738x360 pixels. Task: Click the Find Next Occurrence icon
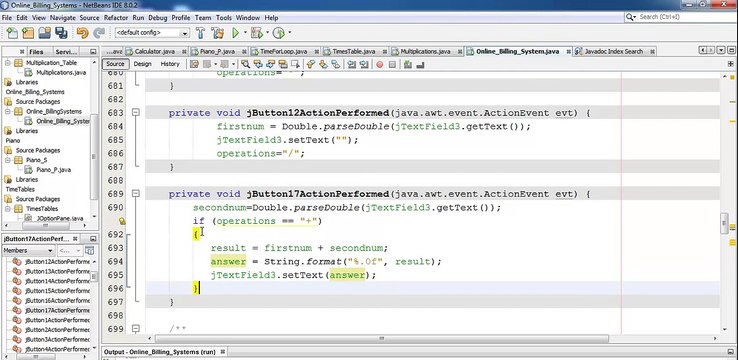(270, 64)
